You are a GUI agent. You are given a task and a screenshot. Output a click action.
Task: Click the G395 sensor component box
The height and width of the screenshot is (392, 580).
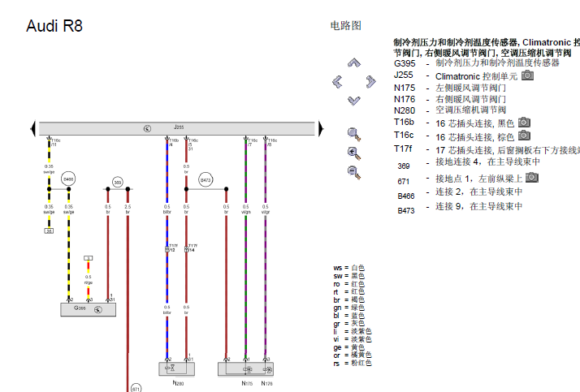click(x=88, y=309)
